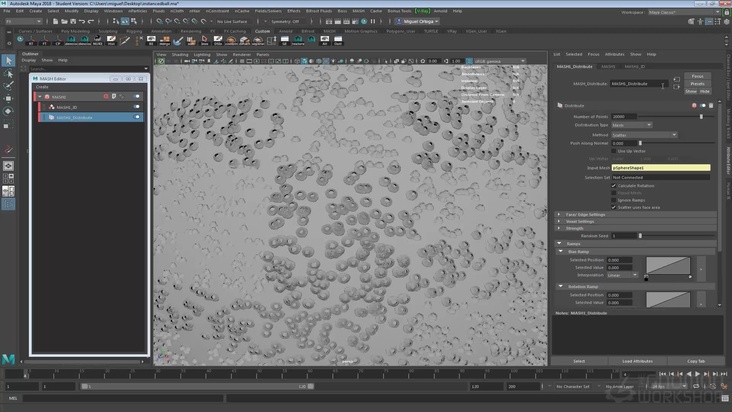Image resolution: width=732 pixels, height=412 pixels.
Task: Toggle MASH1_Distribute node switch in MASH Editor
Action: click(137, 117)
